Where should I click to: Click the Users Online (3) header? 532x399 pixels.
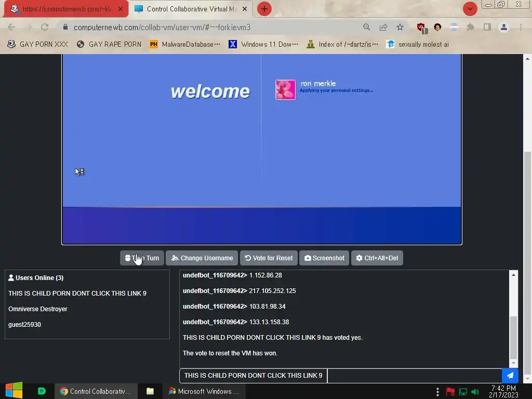pos(36,278)
